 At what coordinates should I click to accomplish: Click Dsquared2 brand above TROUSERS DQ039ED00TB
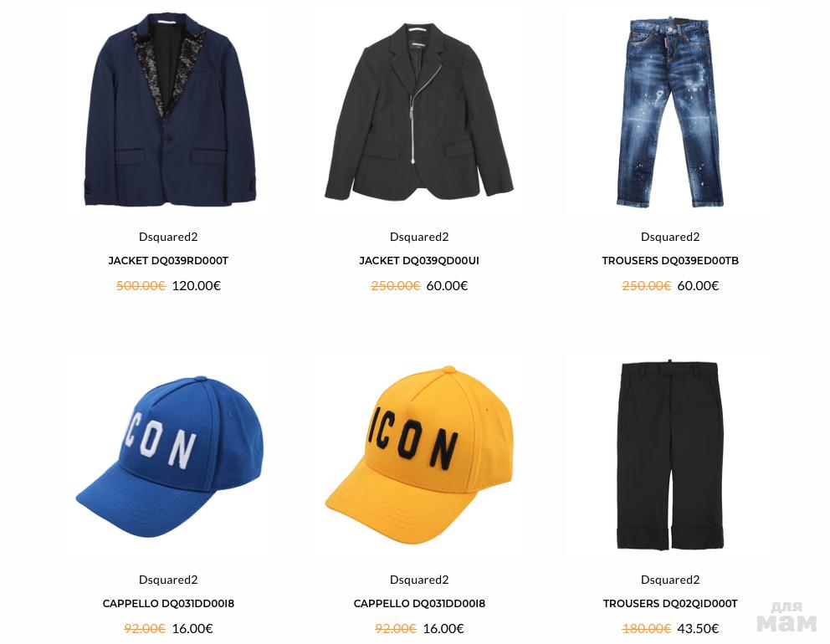click(x=670, y=237)
